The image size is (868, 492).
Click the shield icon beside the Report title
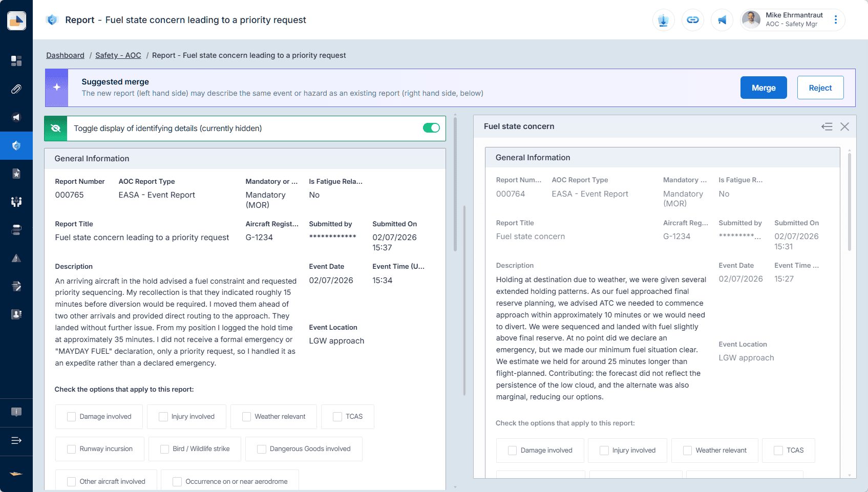[52, 20]
